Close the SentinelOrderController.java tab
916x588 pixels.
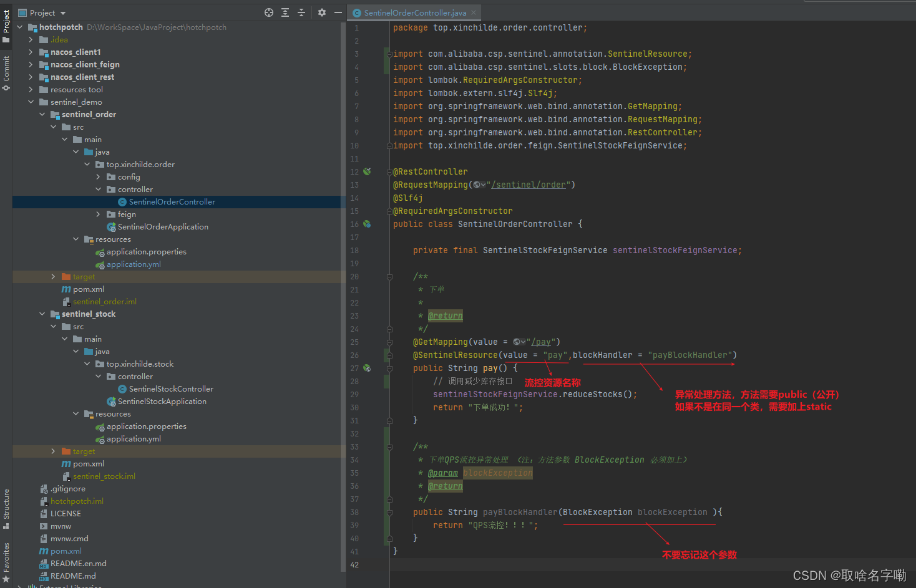click(x=474, y=12)
